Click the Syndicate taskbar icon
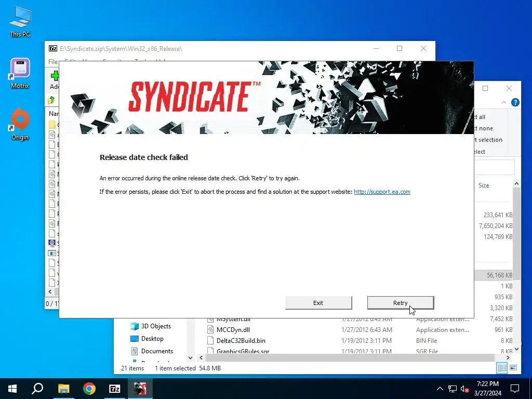The image size is (532, 399). pos(140,389)
